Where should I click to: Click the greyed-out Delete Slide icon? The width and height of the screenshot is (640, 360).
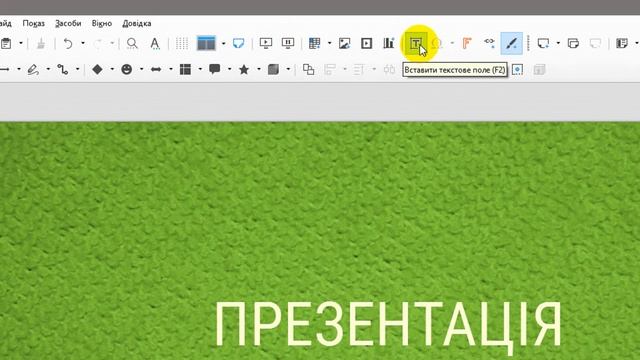point(596,43)
